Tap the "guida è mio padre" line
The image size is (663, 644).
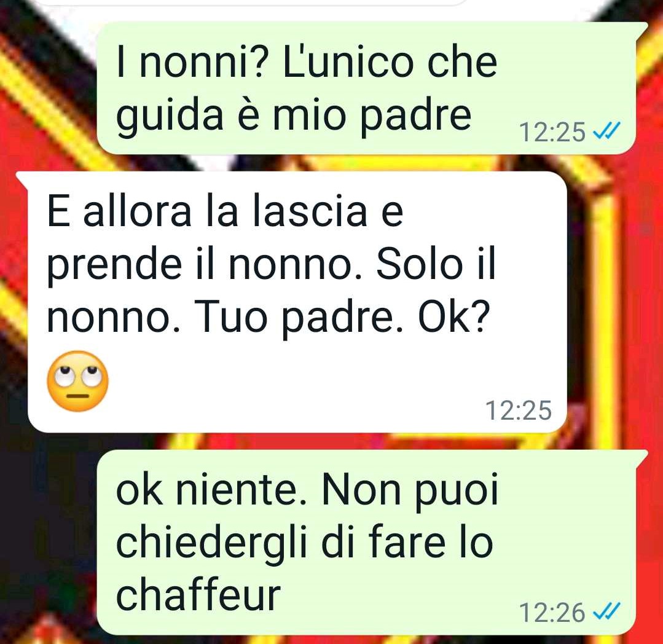[x=294, y=116]
